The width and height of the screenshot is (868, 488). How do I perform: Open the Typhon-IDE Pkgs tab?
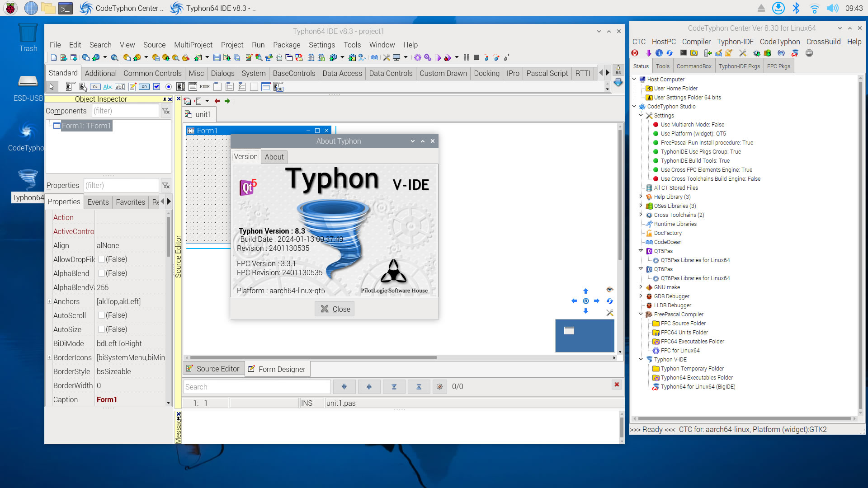pyautogui.click(x=739, y=66)
